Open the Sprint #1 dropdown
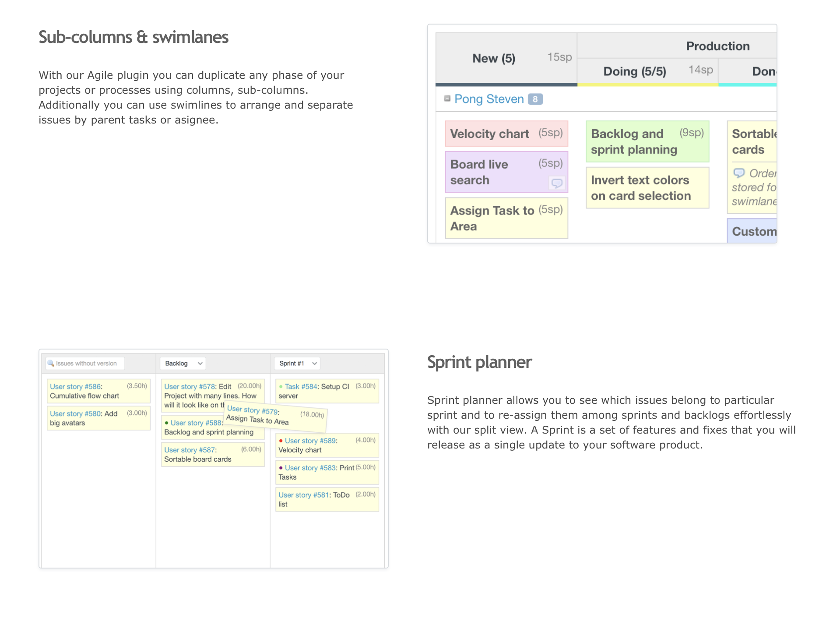 pos(297,363)
